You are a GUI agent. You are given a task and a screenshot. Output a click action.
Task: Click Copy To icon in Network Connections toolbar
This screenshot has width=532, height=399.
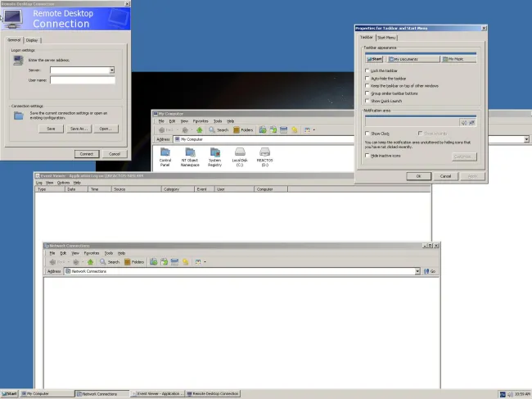pyautogui.click(x=165, y=262)
